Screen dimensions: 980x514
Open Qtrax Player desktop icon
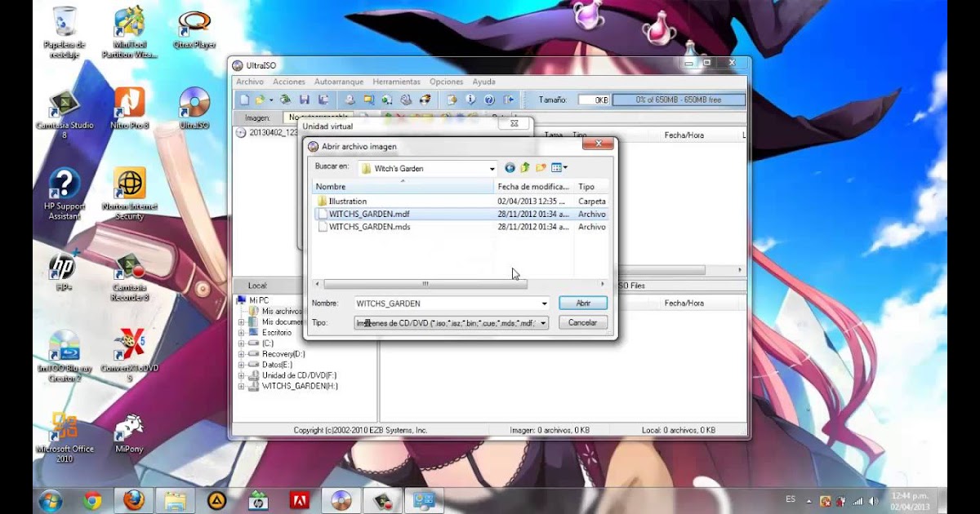[x=194, y=30]
